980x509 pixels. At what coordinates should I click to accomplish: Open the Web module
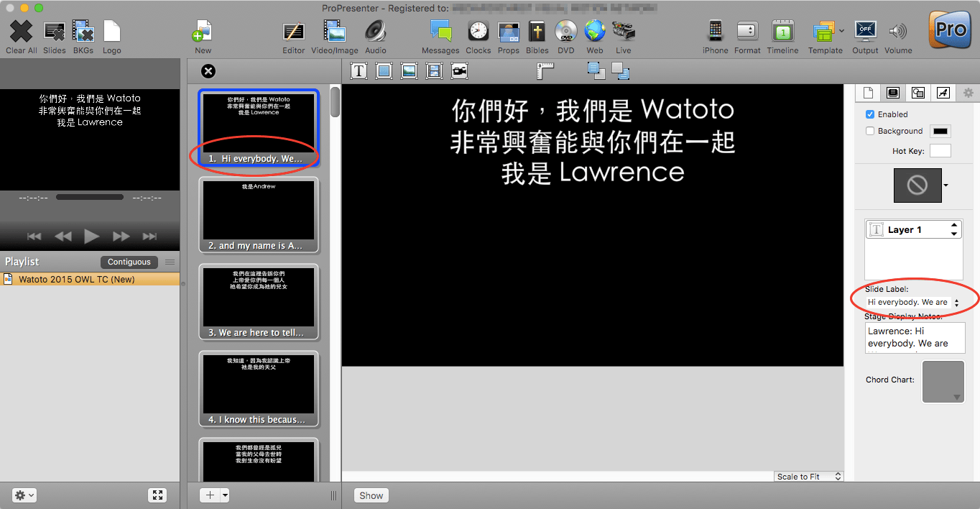595,32
